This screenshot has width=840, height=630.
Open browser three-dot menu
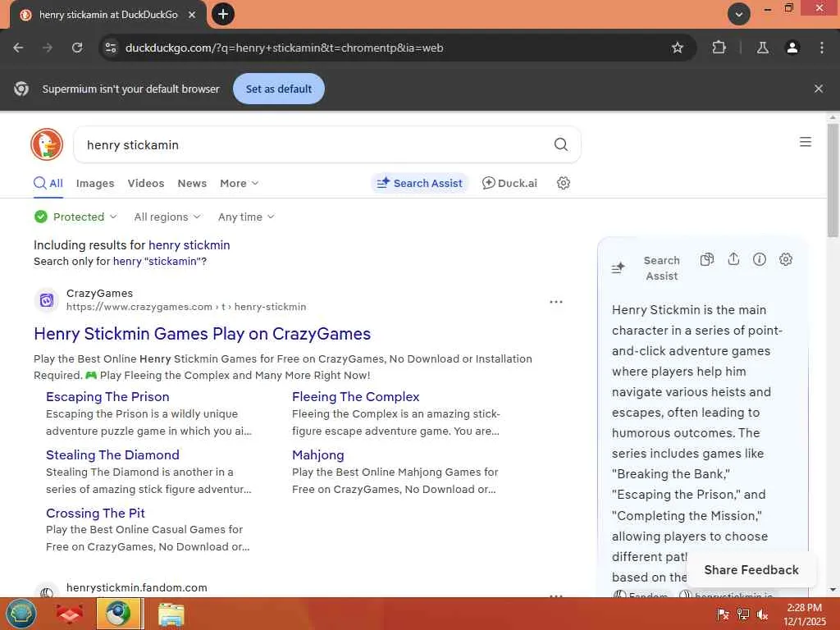coord(822,48)
